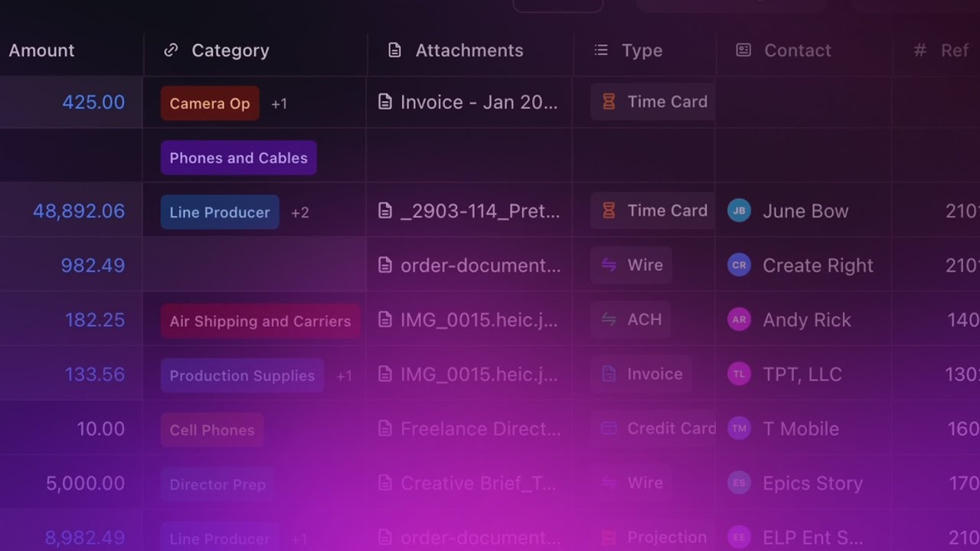980x551 pixels.
Task: Open the Invoice - Jan 20 attachment
Action: (479, 103)
